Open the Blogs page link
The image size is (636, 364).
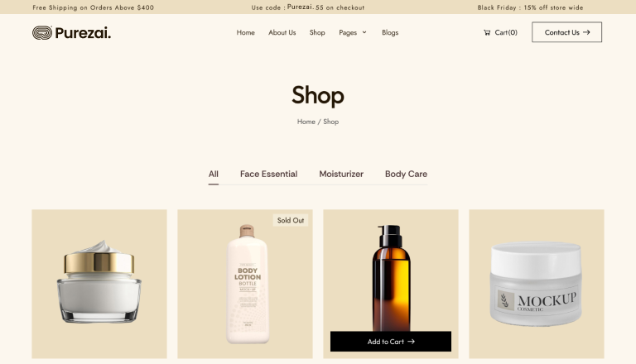tap(390, 32)
